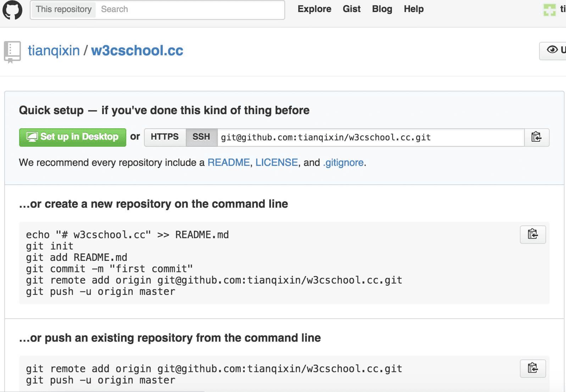Follow the README recommendation link
Viewport: 566px width, 392px height.
click(x=228, y=163)
